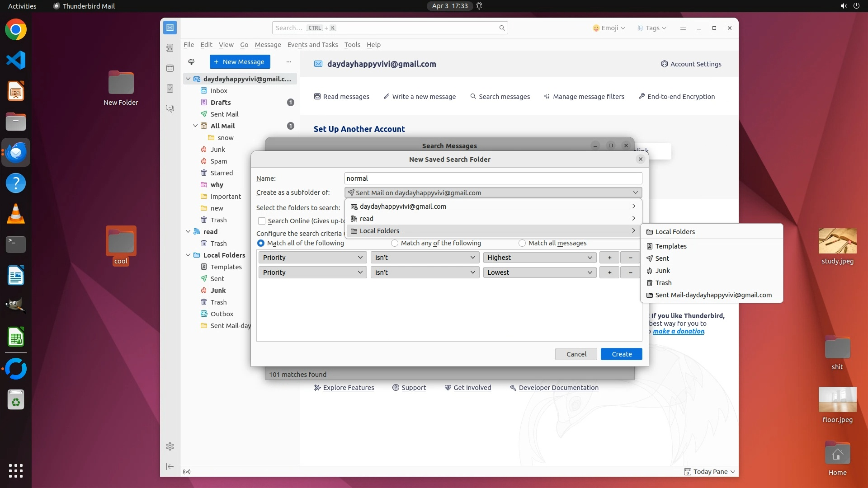
Task: Click the Cancel button
Action: pos(576,354)
